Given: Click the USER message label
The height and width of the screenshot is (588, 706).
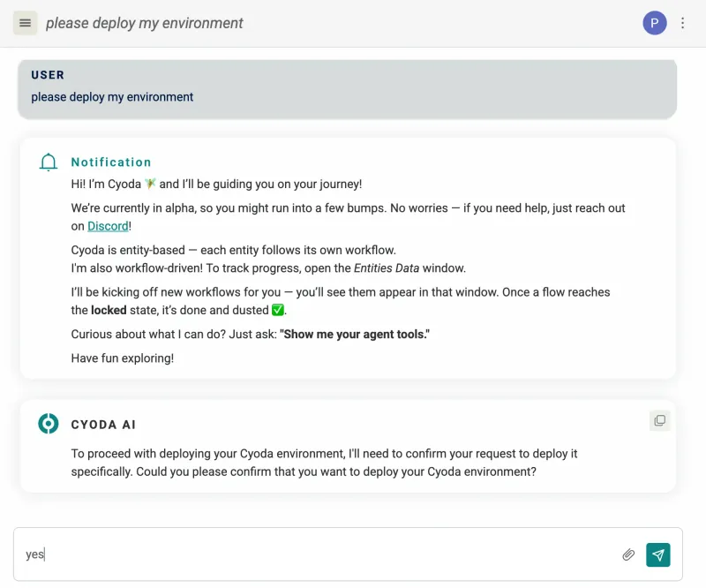Looking at the screenshot, I should pos(48,75).
